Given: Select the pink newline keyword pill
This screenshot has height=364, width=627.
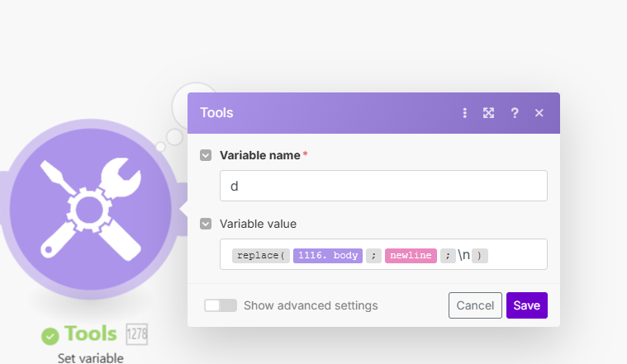Looking at the screenshot, I should click(411, 256).
